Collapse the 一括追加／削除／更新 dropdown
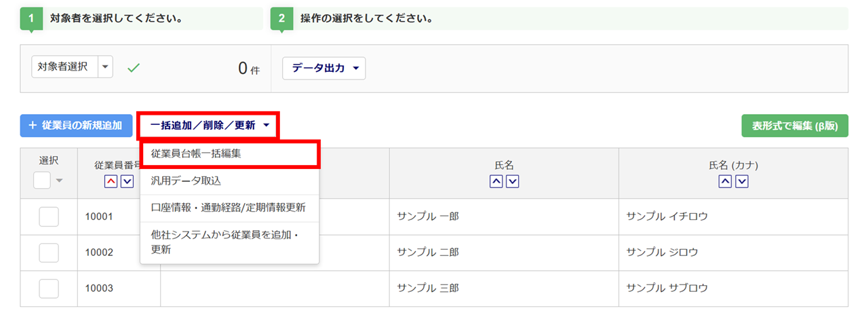This screenshot has height=315, width=868. tap(210, 126)
